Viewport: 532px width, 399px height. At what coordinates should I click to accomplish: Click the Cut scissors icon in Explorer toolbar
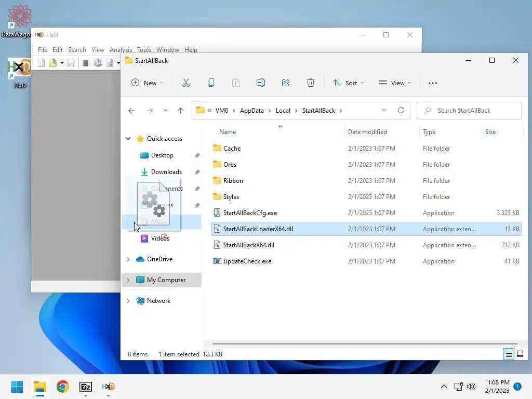185,83
